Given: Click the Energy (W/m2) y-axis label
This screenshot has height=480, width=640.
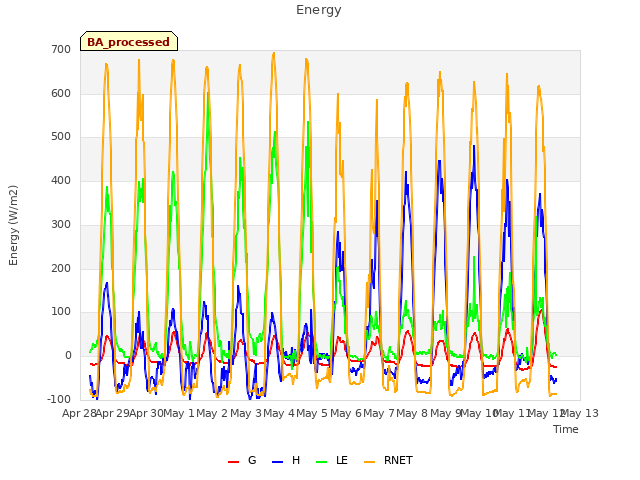Looking at the screenshot, I should (x=13, y=225).
